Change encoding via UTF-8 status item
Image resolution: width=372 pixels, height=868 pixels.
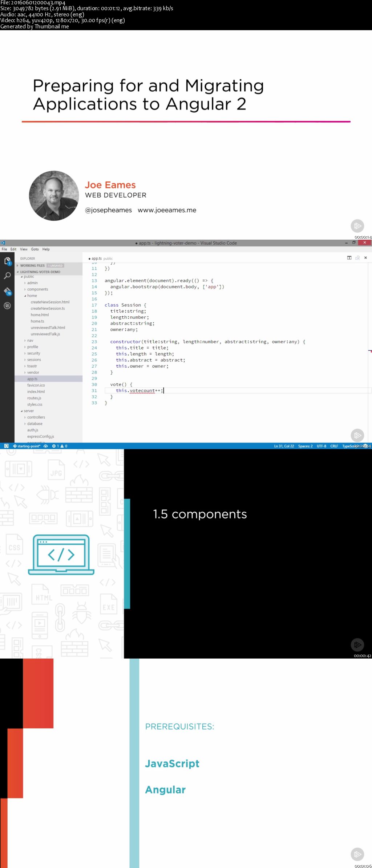click(x=322, y=446)
